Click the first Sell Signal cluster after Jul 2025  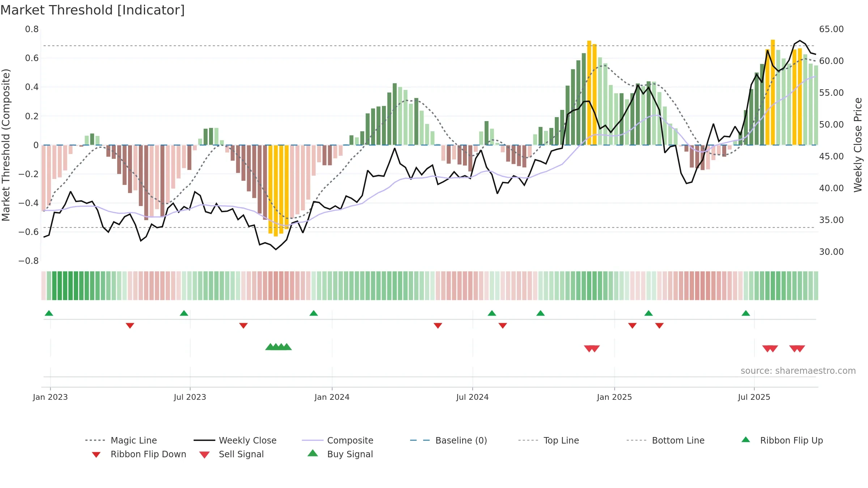click(x=770, y=348)
